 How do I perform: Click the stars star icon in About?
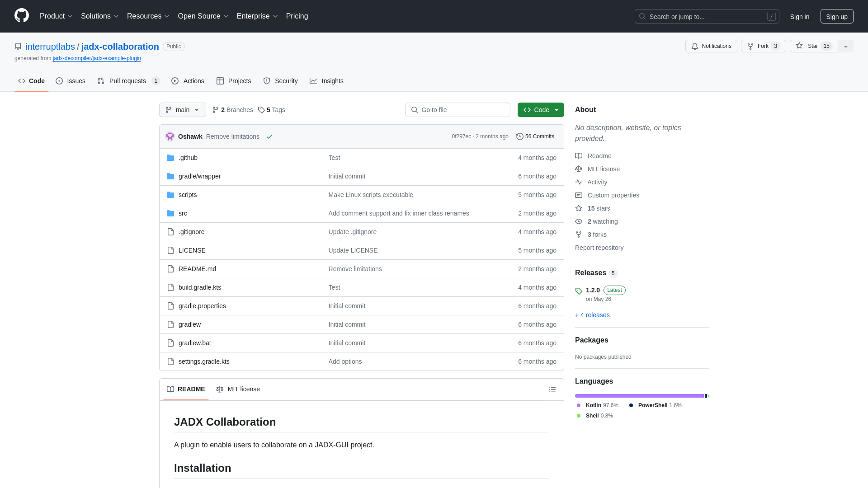[x=579, y=208]
